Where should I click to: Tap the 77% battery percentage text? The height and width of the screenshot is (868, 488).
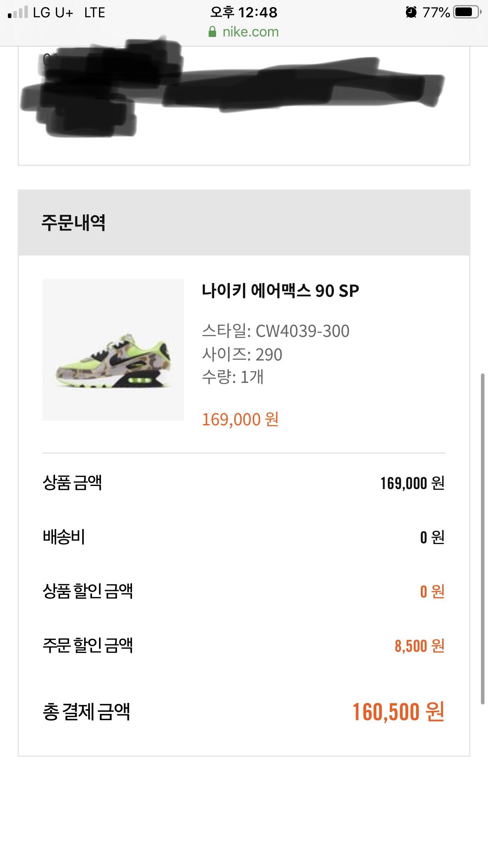[436, 13]
